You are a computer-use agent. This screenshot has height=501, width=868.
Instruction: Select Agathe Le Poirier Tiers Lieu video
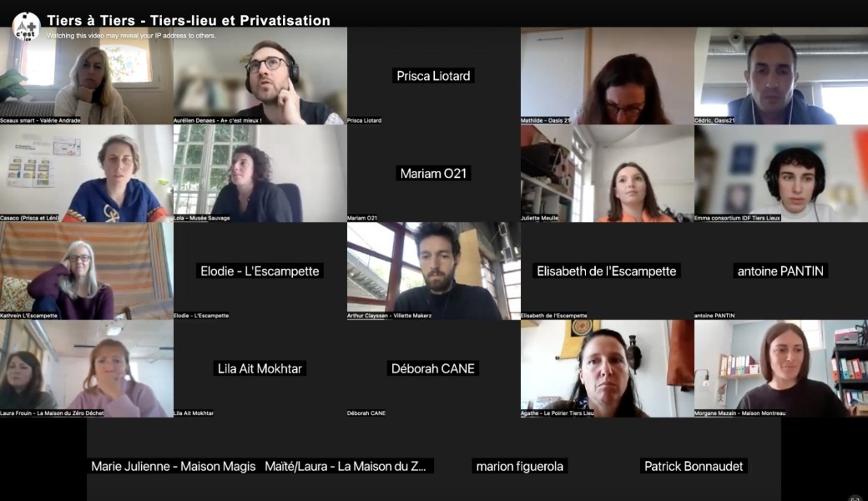608,368
